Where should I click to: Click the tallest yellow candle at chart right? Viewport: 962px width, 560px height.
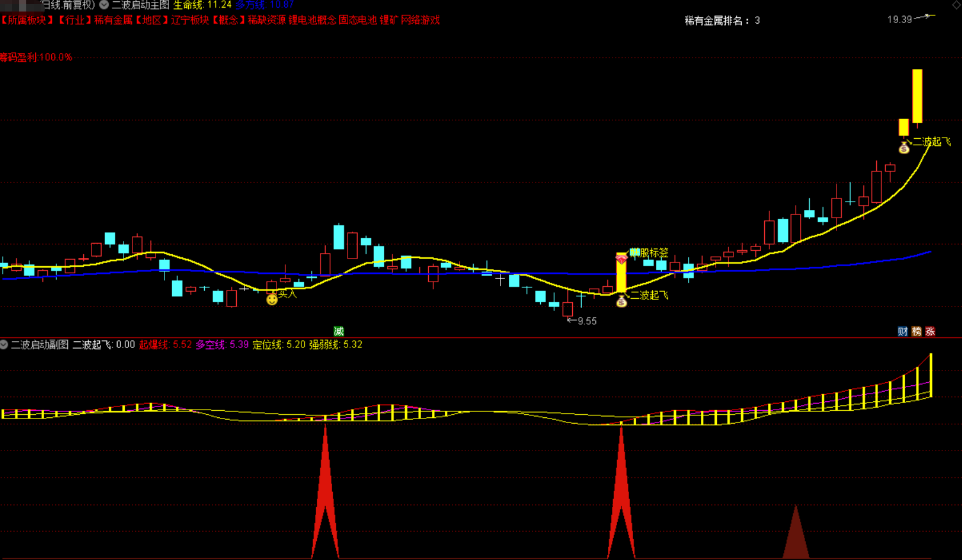tap(917, 96)
